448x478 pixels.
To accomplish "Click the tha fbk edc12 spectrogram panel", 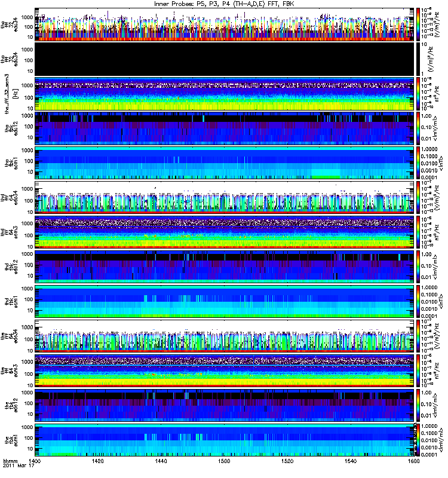I will click(x=225, y=128).
